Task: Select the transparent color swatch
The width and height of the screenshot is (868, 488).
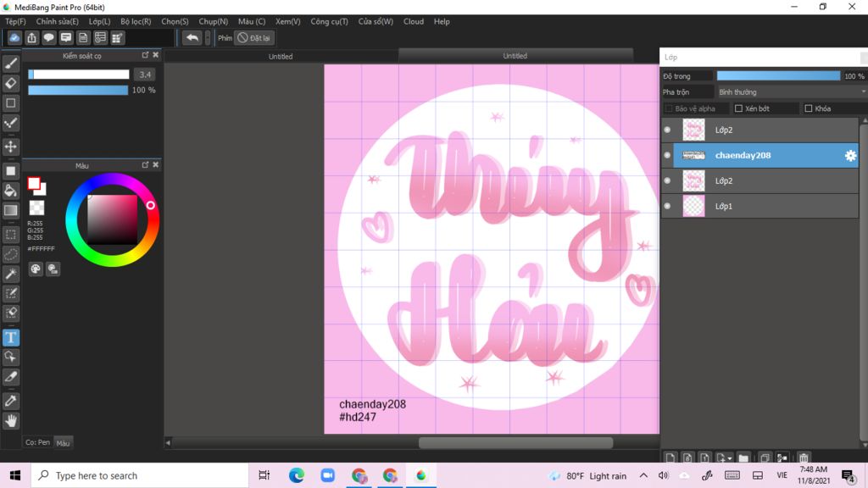Action: pyautogui.click(x=36, y=208)
